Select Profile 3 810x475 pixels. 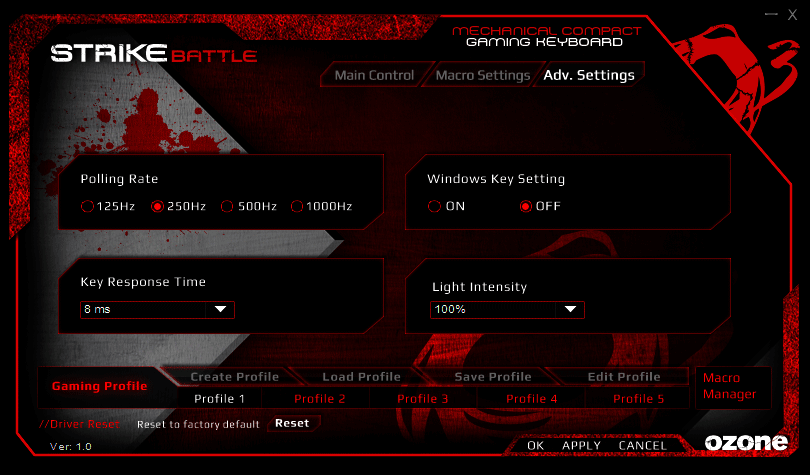[423, 399]
